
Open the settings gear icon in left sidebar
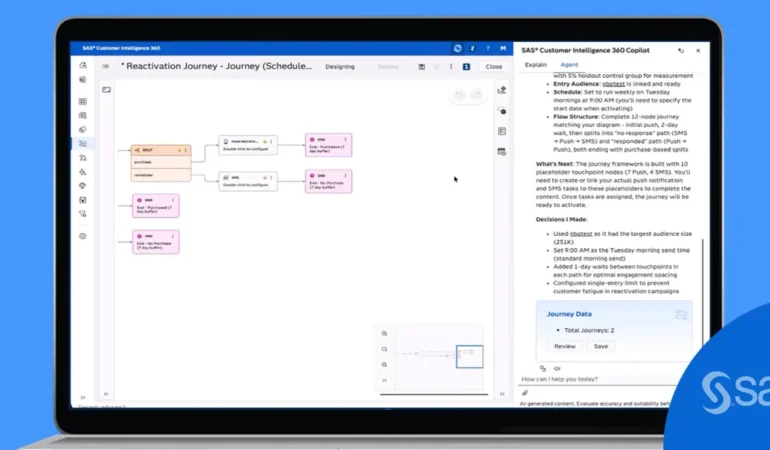[82, 236]
